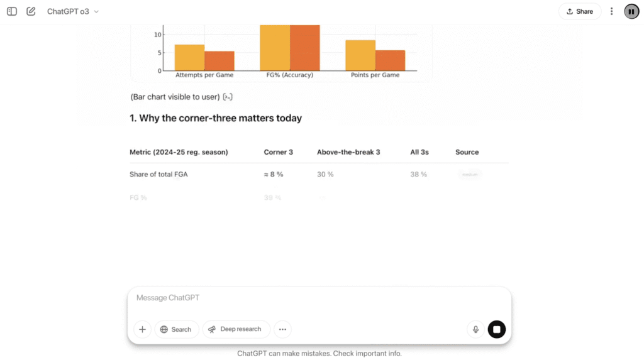Open the vertical three-dot options menu
This screenshot has width=644, height=360.
pyautogui.click(x=611, y=11)
